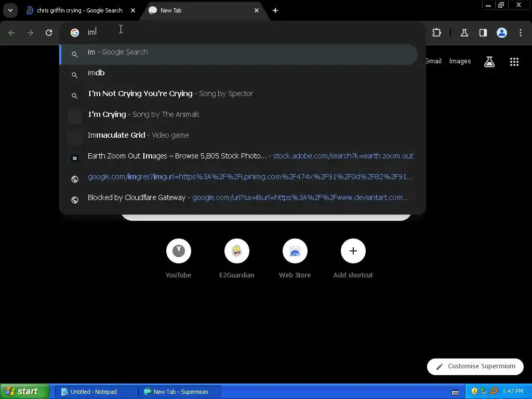Click the system clock 1:47 PM
The width and height of the screenshot is (532, 399).
coord(513,392)
